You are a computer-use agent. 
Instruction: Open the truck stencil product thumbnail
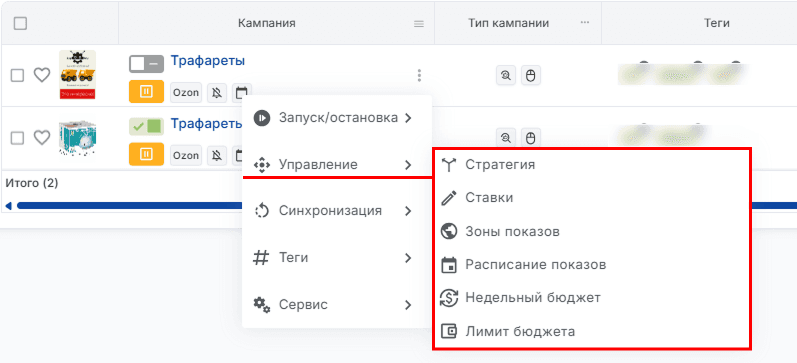tap(77, 74)
